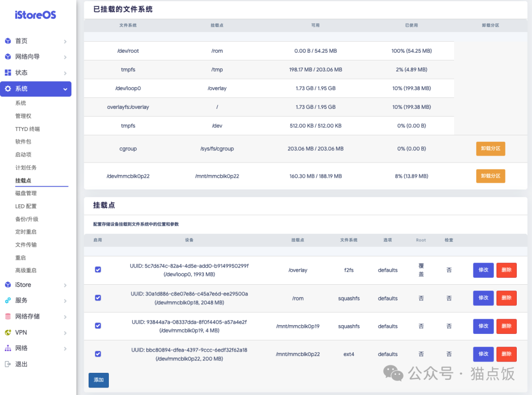The image size is (532, 395).
Task: Expand the 服务 menu chevron
Action: [x=65, y=300]
